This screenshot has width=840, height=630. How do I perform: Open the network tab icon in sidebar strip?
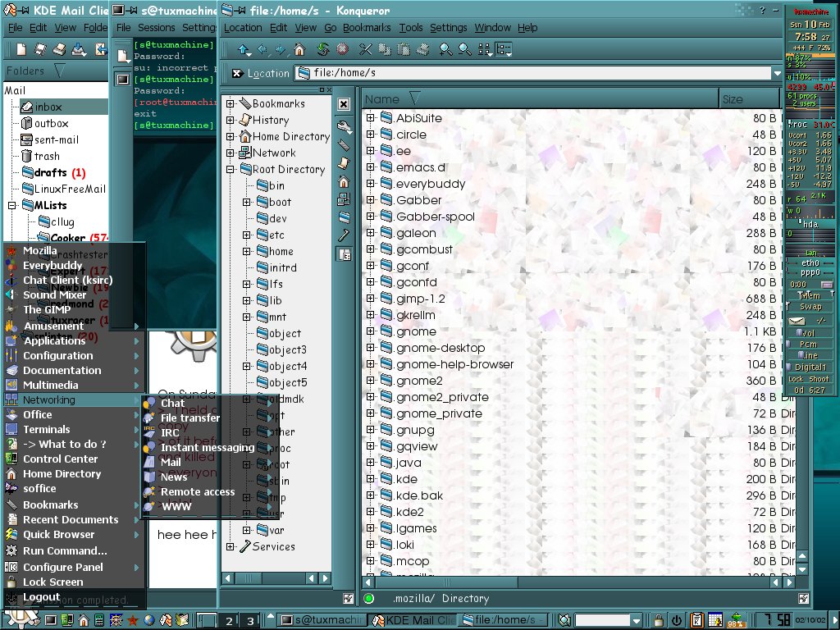click(344, 199)
